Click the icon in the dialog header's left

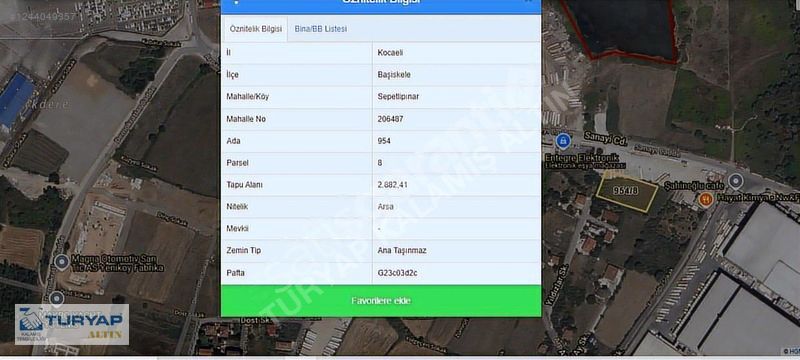236,2
